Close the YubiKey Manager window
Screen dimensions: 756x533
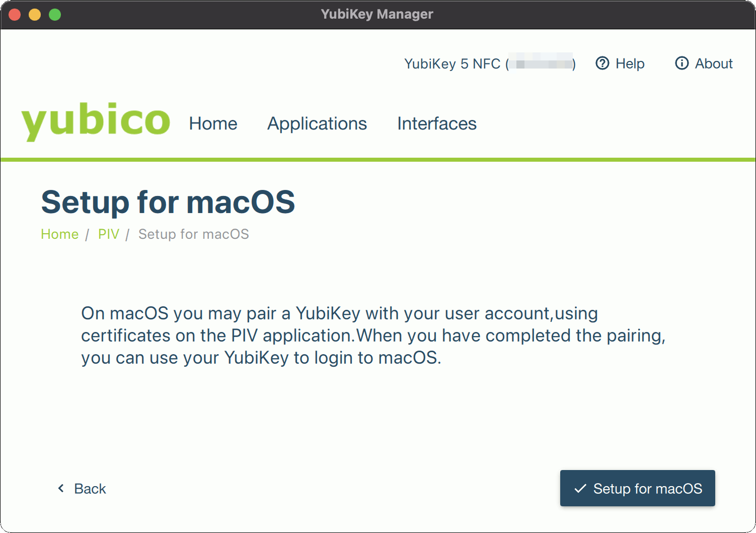15,15
